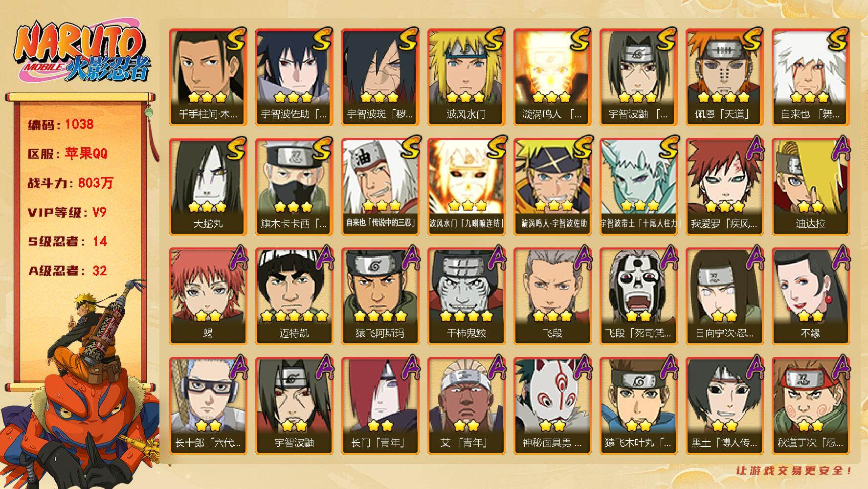Select the 波风水门 S-rank ninja card
Screen dimensions: 868x489
466,77
